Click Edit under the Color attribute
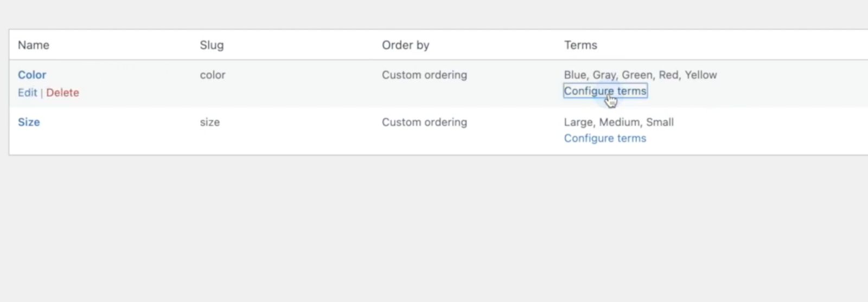The image size is (868, 302). tap(27, 92)
